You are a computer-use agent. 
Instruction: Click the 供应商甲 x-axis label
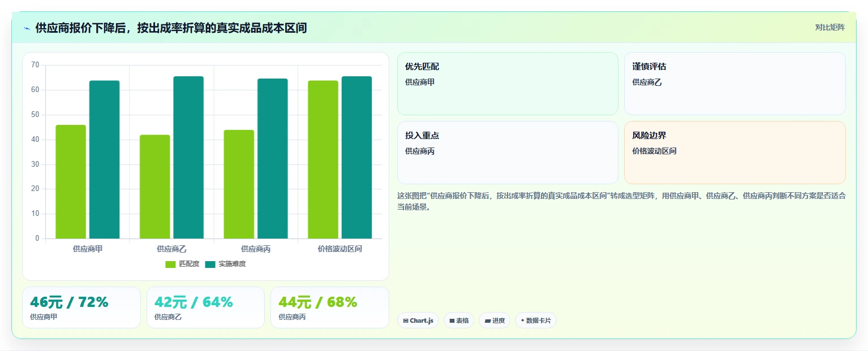(88, 249)
